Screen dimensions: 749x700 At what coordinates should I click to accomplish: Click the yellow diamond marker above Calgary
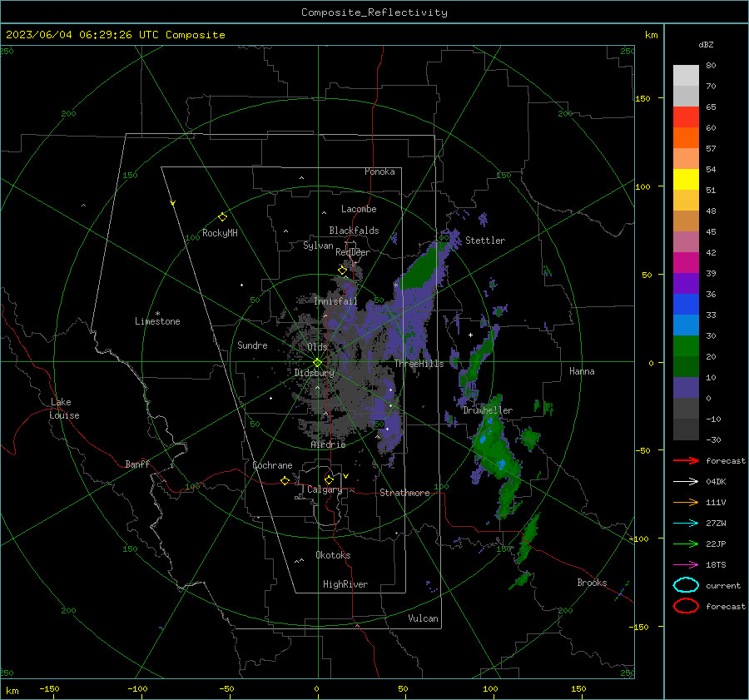tap(329, 479)
